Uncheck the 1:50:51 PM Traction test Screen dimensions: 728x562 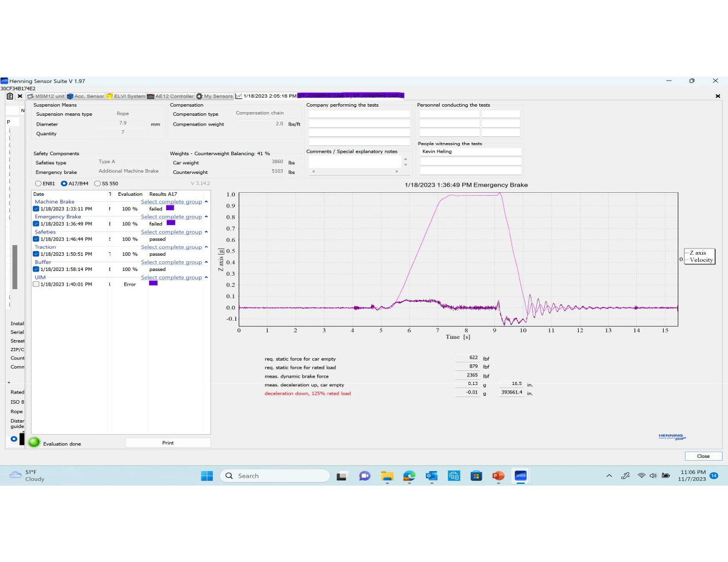[36, 254]
